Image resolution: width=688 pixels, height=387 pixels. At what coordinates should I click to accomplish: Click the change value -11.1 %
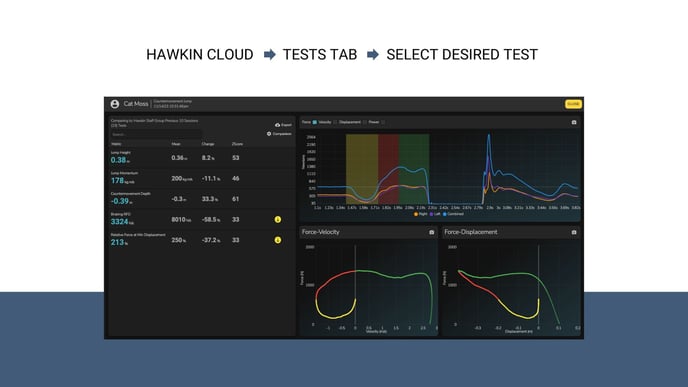211,179
